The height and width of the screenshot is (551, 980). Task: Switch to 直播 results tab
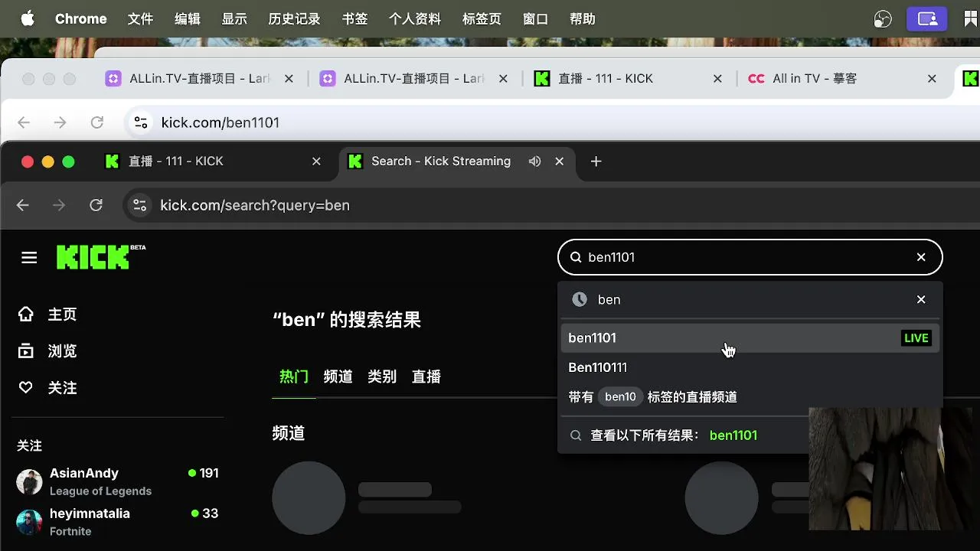click(x=426, y=377)
